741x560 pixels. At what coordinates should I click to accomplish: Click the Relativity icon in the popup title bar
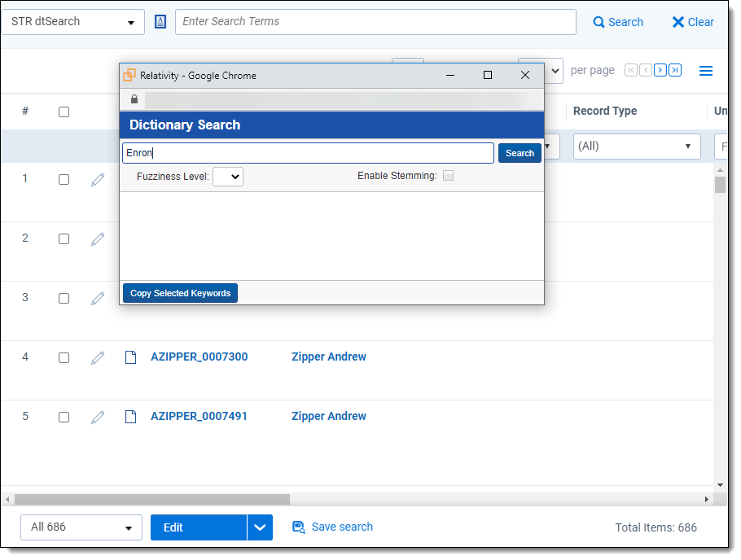(129, 76)
